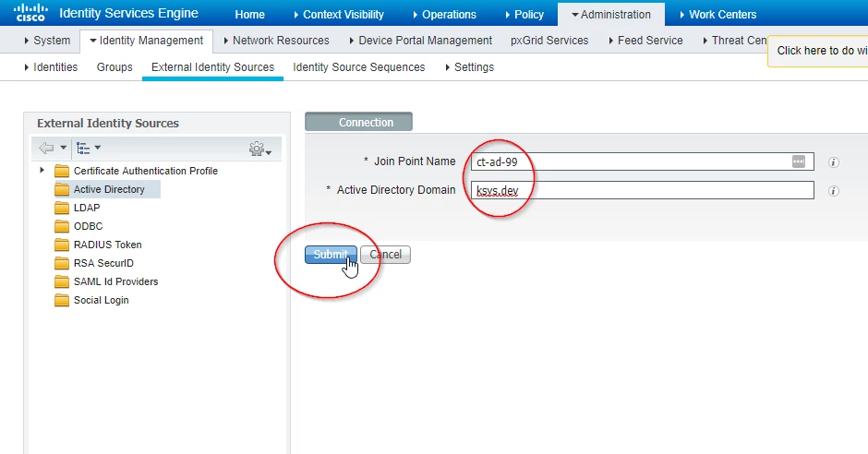Click the ellipsis icon in Join Point Name field

(798, 161)
